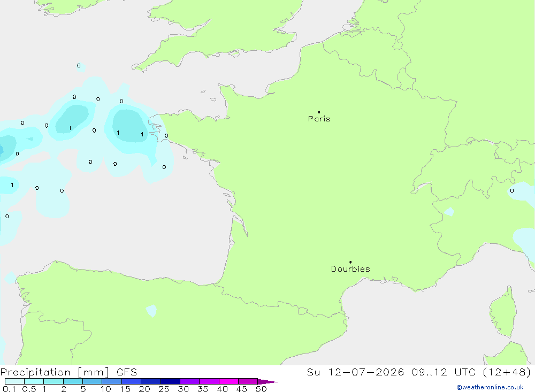Click the "(12+48)" forecast run text
This screenshot has width=535, height=392.
[x=507, y=372]
